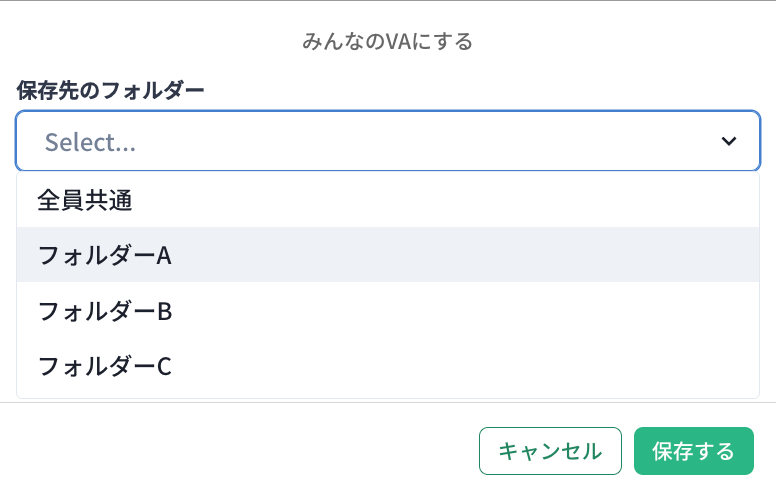Close the open folder options list
The height and width of the screenshot is (492, 776).
729,142
